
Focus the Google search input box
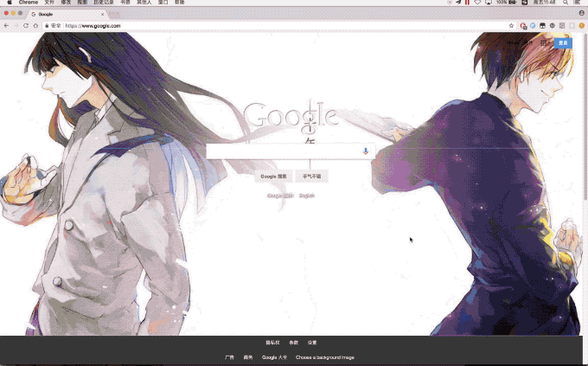pyautogui.click(x=291, y=151)
